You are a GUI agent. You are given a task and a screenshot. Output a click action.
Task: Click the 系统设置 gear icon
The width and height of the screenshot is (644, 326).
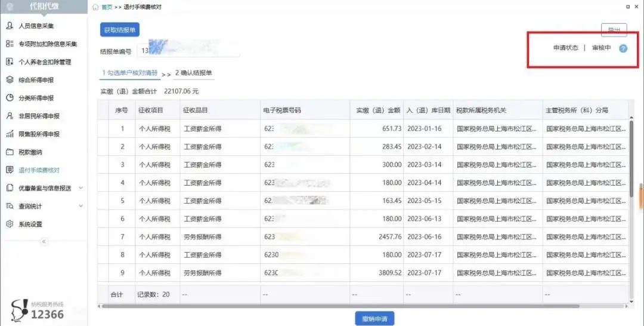pos(10,224)
